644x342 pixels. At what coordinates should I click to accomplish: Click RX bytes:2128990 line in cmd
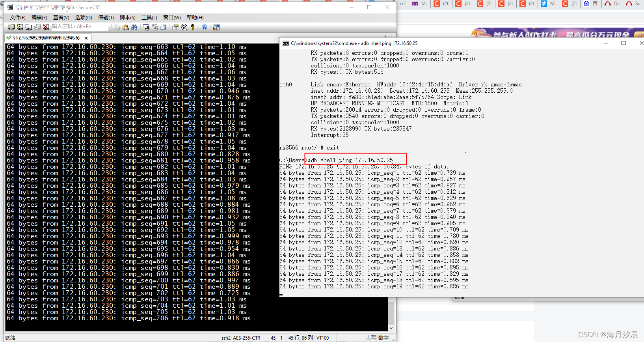(x=361, y=129)
